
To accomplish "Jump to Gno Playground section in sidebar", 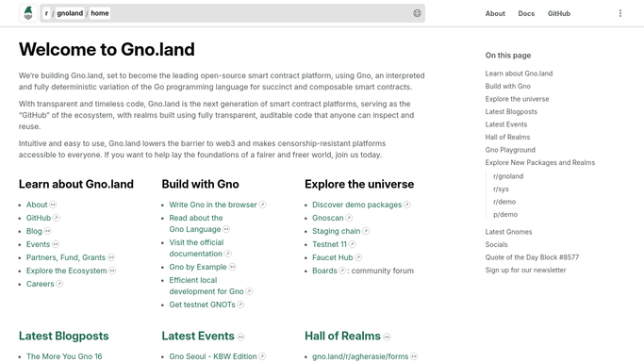I will pyautogui.click(x=510, y=150).
